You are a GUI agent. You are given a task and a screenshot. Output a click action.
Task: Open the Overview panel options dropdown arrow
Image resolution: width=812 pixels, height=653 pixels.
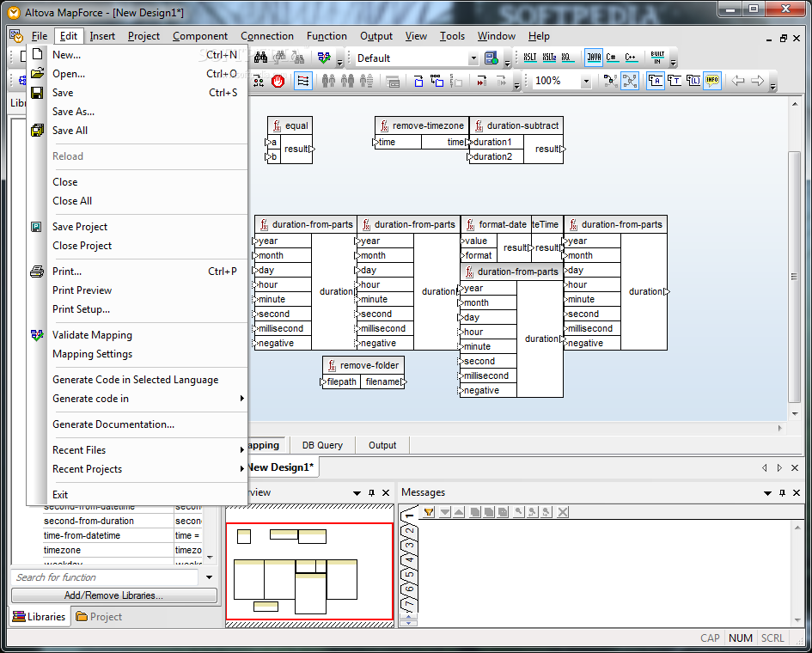pyautogui.click(x=357, y=493)
